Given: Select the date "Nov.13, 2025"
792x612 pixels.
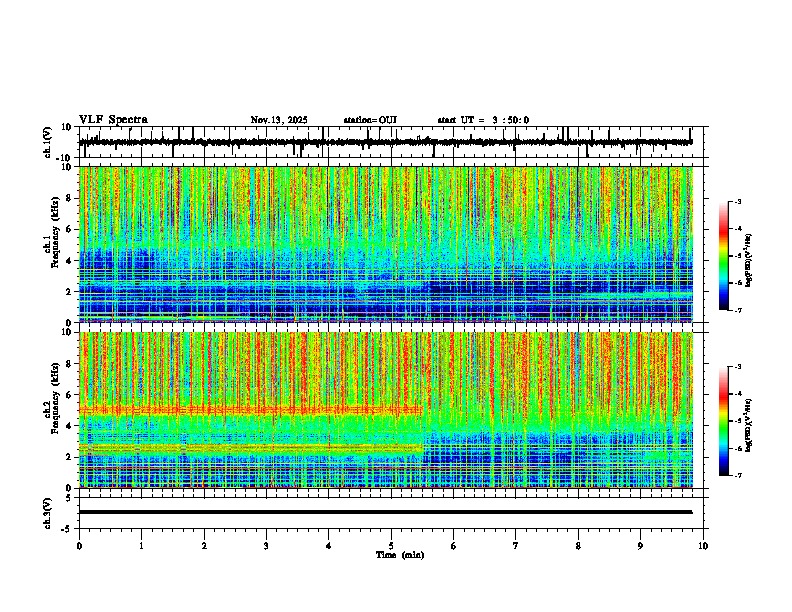Looking at the screenshot, I should tap(279, 120).
